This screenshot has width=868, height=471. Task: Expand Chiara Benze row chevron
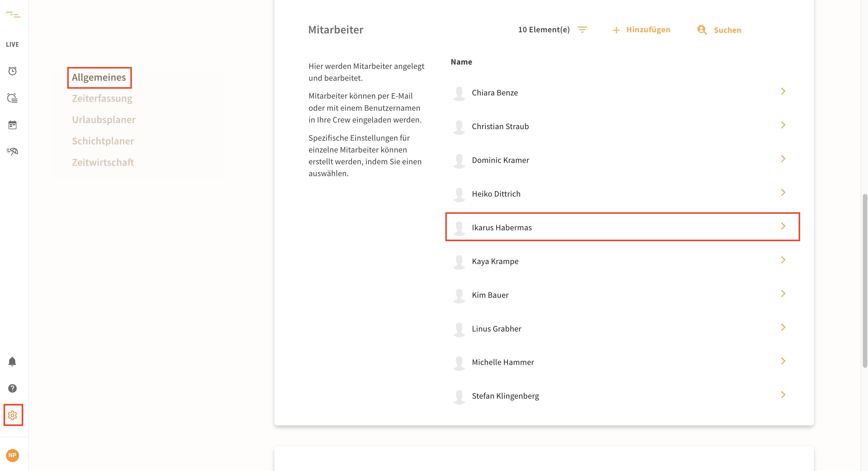tap(783, 91)
